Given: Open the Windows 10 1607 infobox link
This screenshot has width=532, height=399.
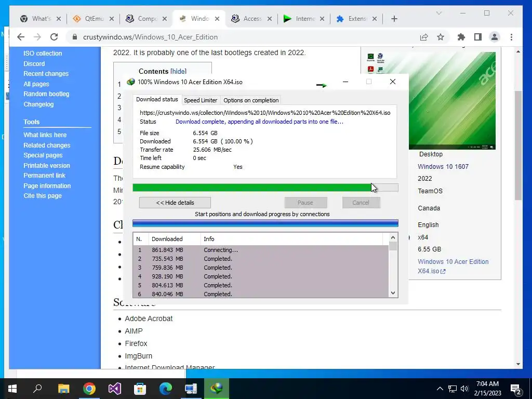Looking at the screenshot, I should pyautogui.click(x=443, y=167).
